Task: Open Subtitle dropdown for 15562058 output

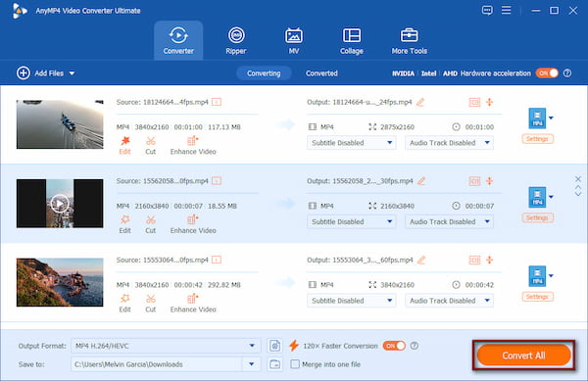Action: [x=352, y=221]
